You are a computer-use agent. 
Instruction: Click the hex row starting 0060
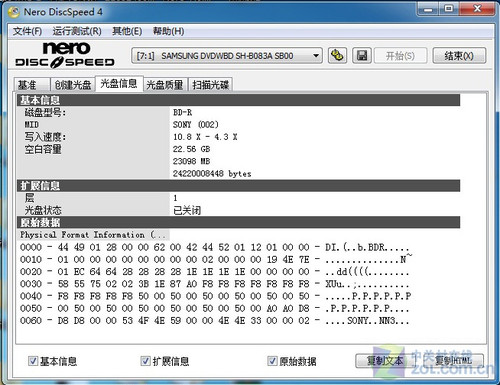click(215, 320)
